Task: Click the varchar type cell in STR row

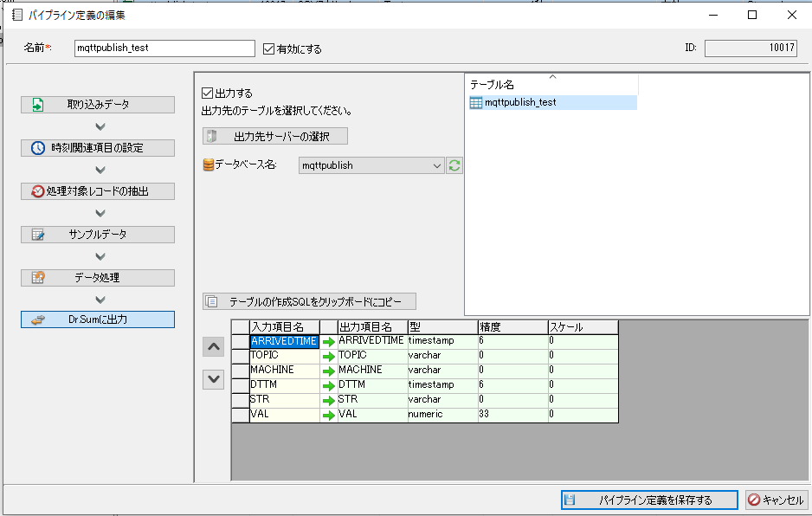Action: [442, 400]
